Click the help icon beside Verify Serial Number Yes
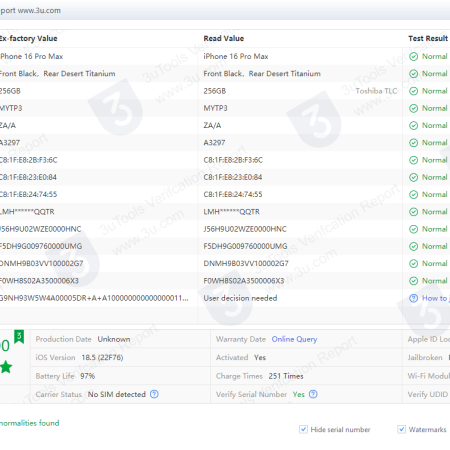Viewport: 450px width, 450px height. click(313, 394)
